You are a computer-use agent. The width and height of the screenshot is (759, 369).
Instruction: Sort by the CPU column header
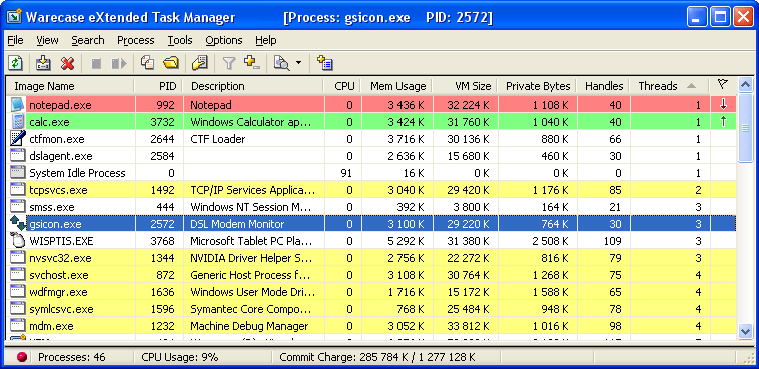click(x=342, y=86)
